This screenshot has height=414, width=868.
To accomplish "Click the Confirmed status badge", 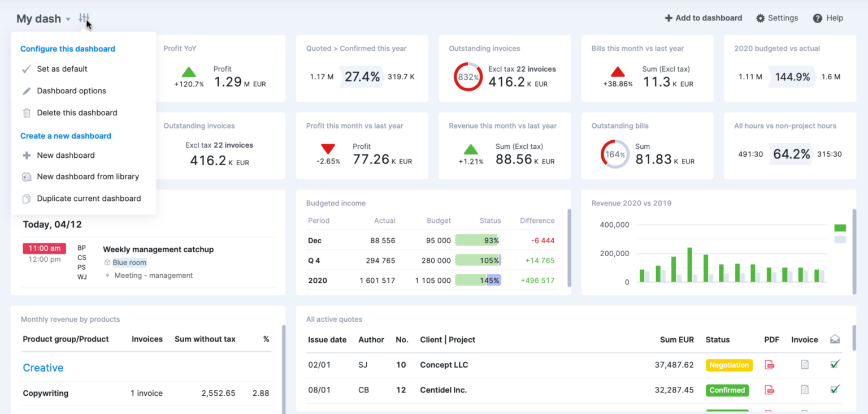I will click(x=727, y=390).
